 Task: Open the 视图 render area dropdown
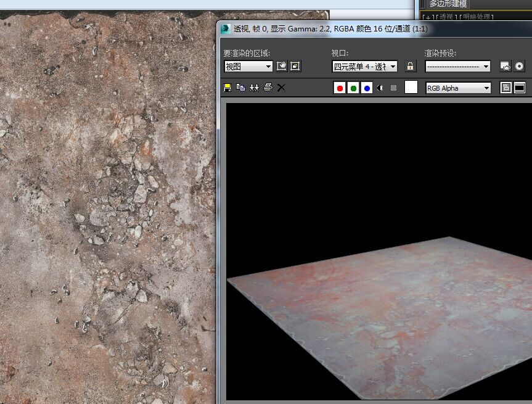248,67
